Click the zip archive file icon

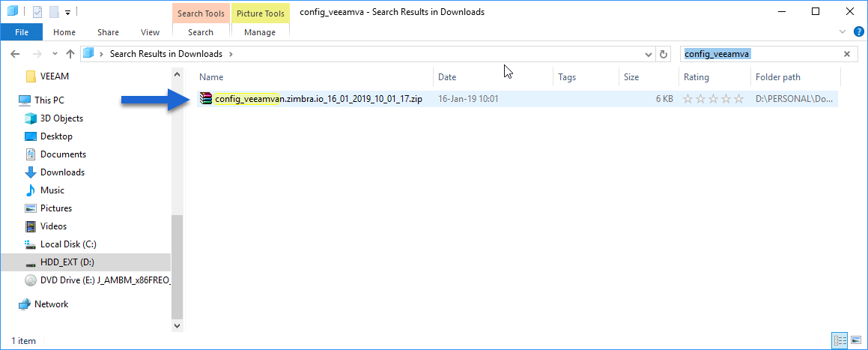[206, 99]
